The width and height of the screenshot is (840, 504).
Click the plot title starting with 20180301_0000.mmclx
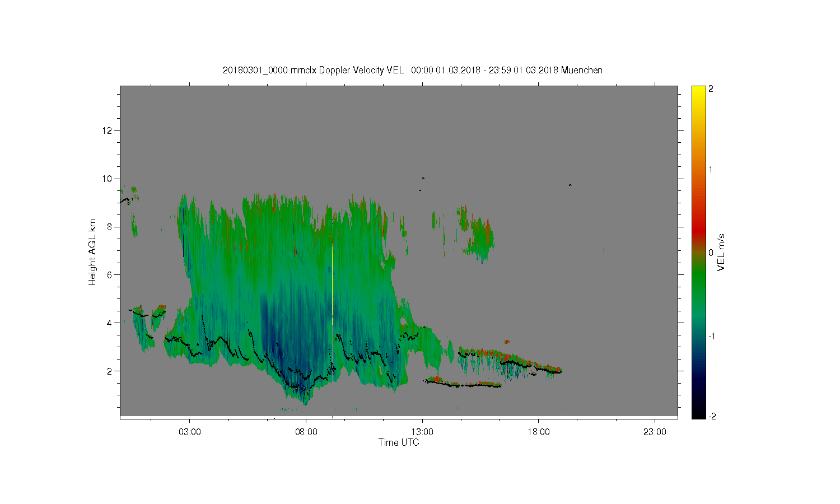point(413,70)
